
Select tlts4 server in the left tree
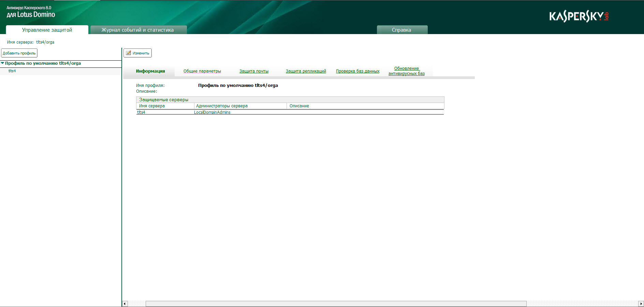click(x=12, y=71)
